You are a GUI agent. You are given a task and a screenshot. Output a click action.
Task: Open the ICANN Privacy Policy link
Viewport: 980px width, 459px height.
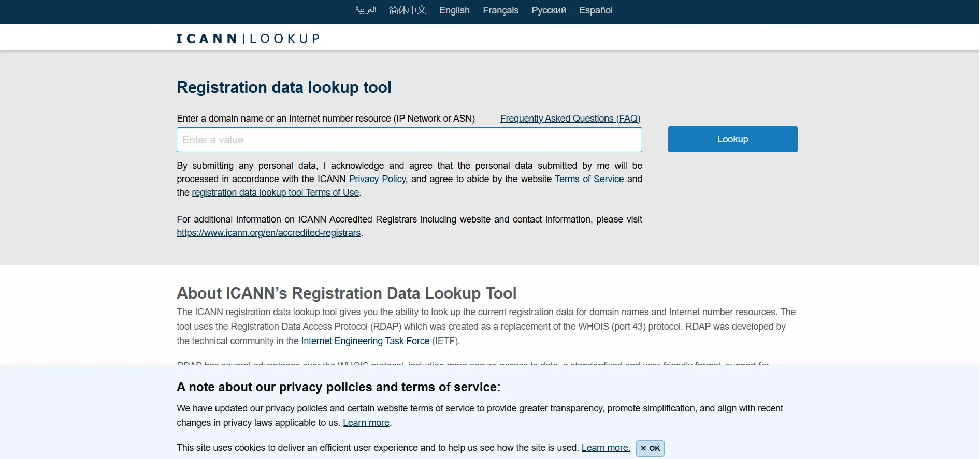[x=377, y=179]
